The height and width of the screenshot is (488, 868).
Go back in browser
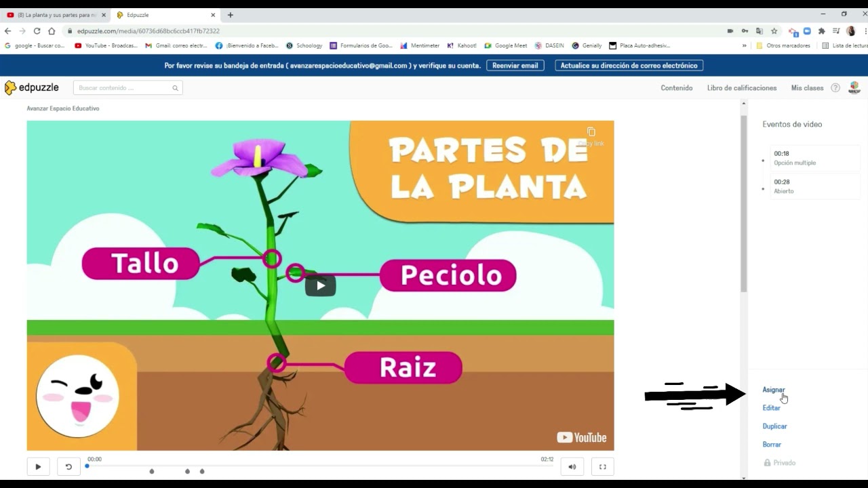7,30
